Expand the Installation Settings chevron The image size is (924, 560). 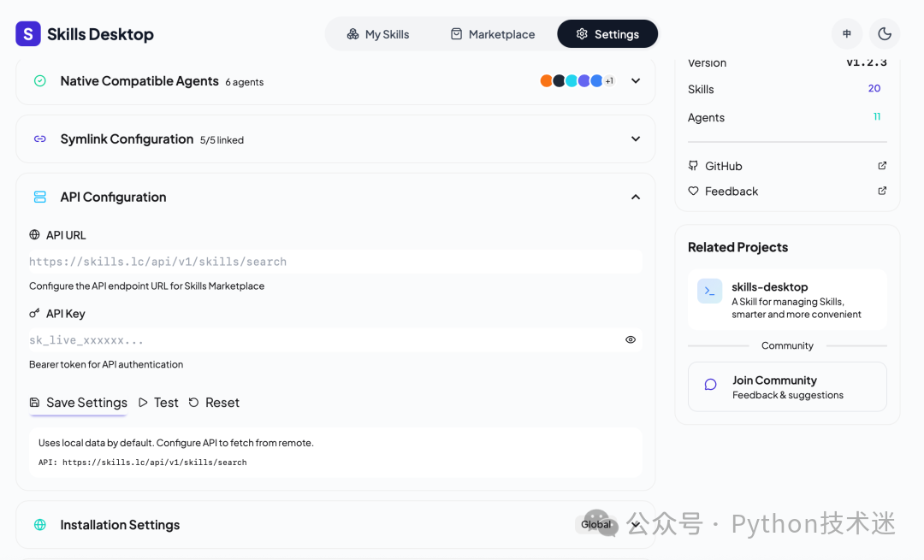click(x=635, y=525)
